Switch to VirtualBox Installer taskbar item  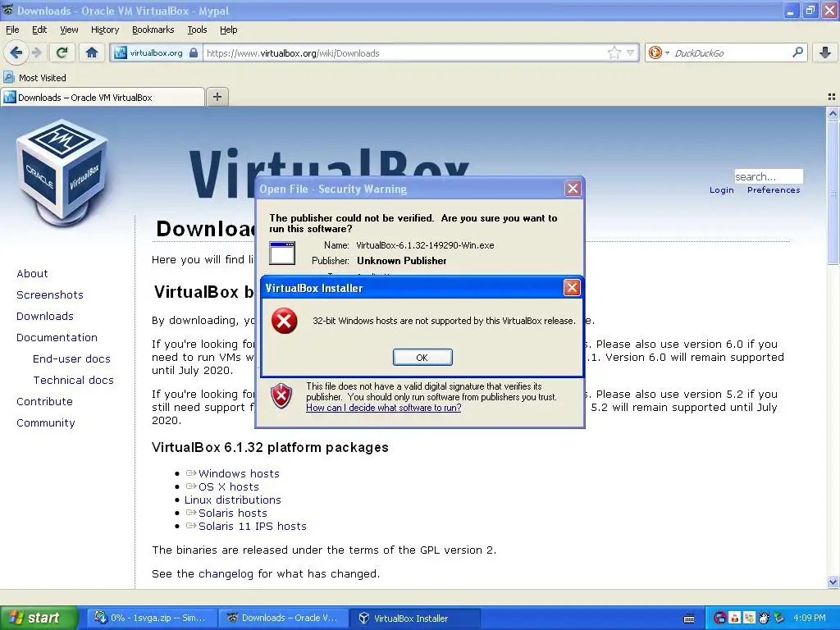pyautogui.click(x=414, y=618)
